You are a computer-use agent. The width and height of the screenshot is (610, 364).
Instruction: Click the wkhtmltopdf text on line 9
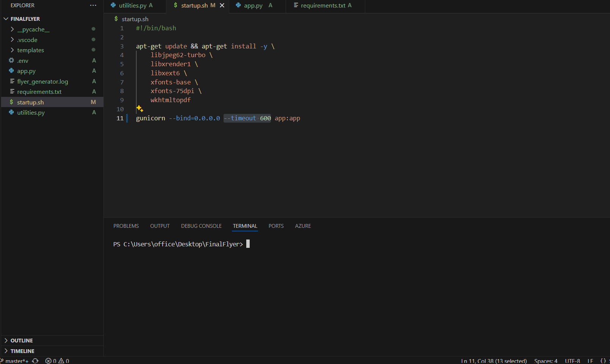point(170,100)
